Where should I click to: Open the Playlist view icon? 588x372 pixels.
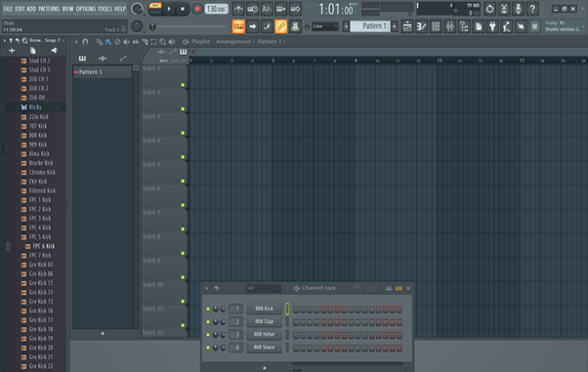pyautogui.click(x=407, y=26)
